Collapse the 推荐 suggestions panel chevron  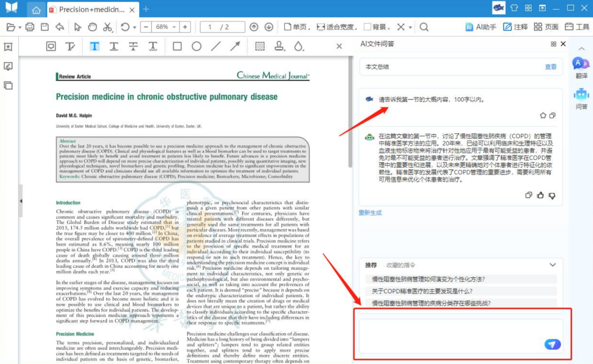[552, 265]
